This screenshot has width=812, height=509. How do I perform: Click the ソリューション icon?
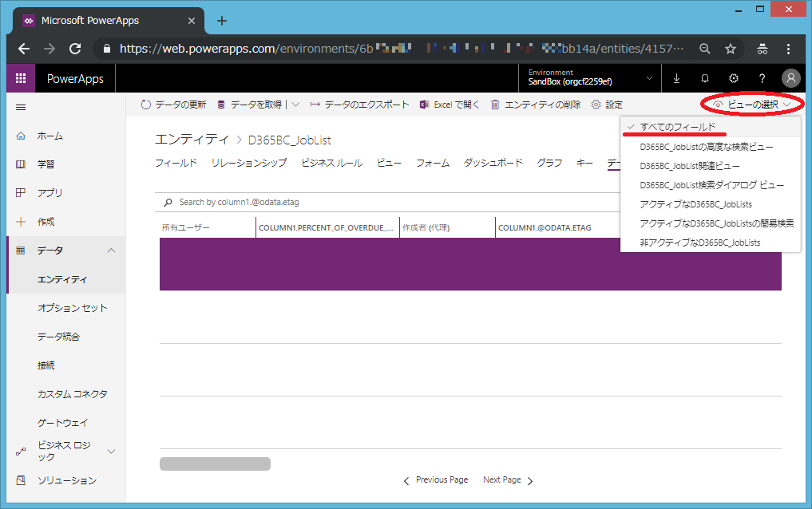click(x=21, y=480)
